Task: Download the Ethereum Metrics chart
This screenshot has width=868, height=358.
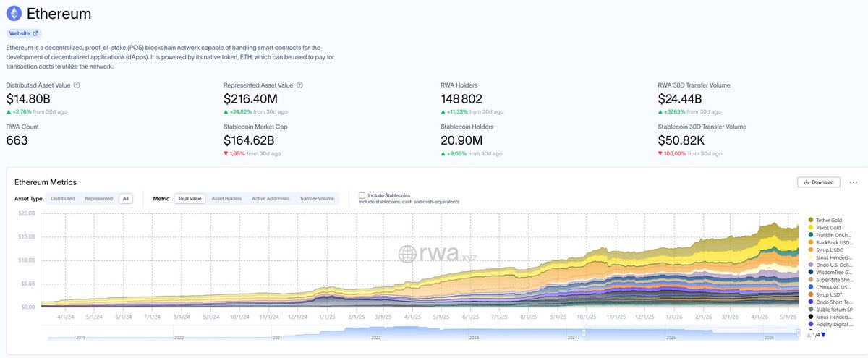Action: coord(818,182)
